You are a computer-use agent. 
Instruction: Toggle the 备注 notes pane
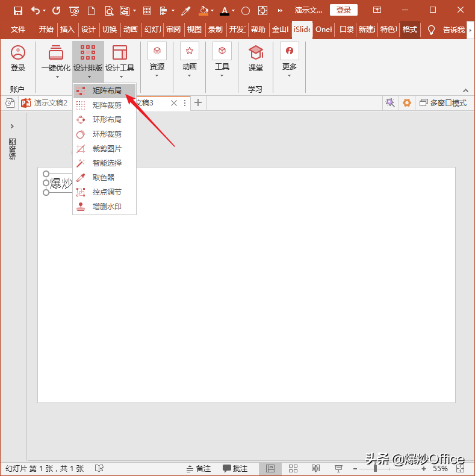199,469
